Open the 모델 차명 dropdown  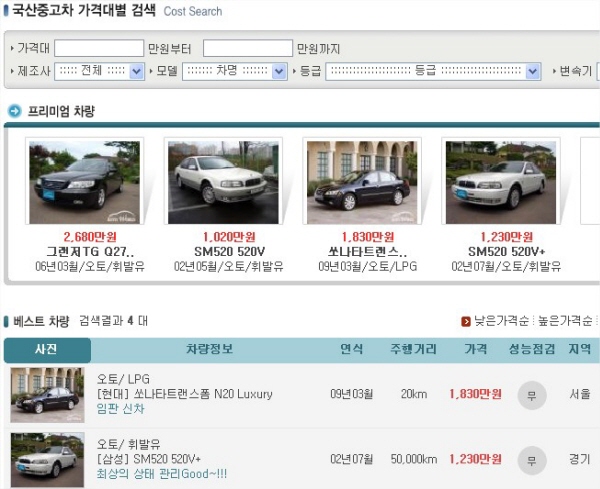click(235, 71)
